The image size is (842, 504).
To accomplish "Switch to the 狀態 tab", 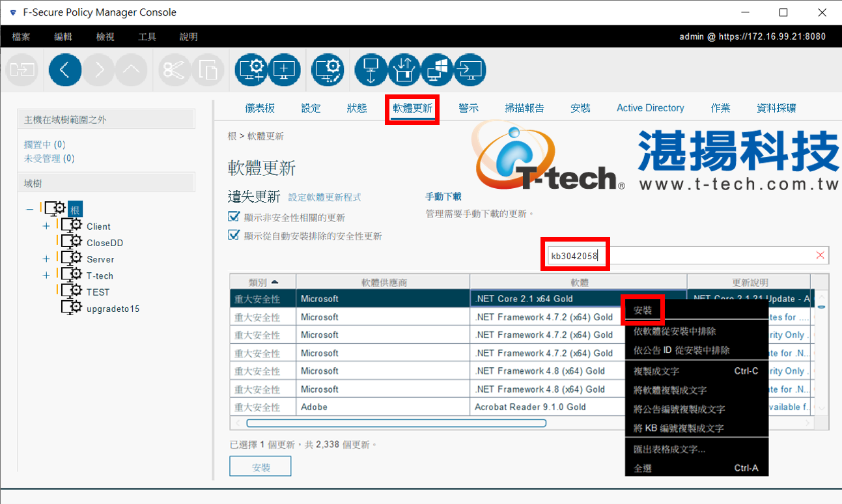I will click(357, 108).
